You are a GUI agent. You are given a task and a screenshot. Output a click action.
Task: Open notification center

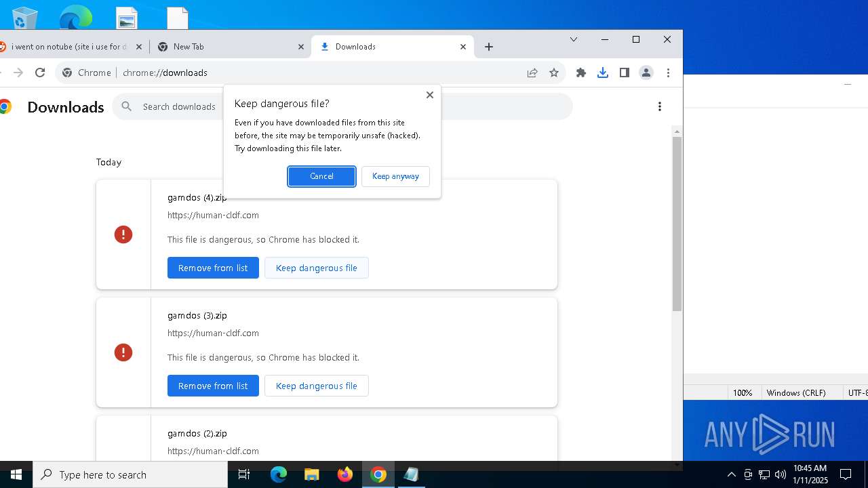click(x=846, y=474)
